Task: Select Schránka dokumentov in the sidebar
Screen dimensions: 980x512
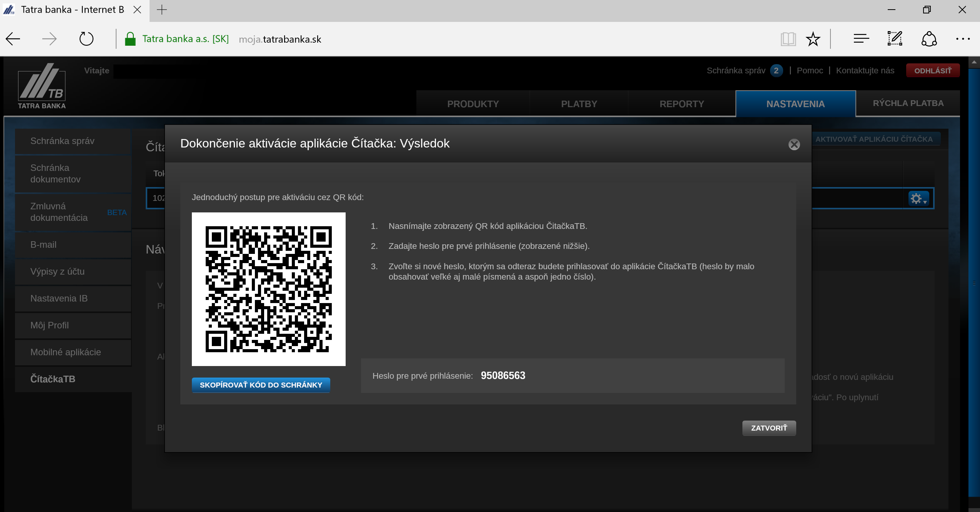Action: point(73,174)
